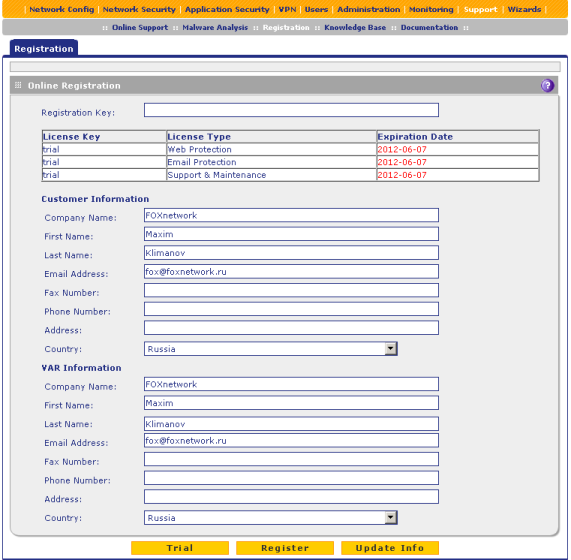Go to the Application Security menu

point(227,9)
